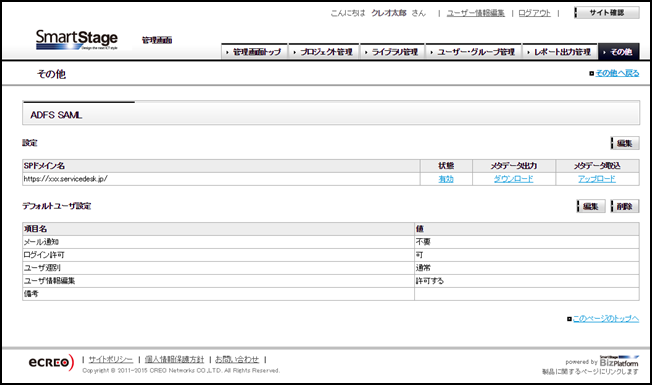The width and height of the screenshot is (652, 385).
Task: Click the 備考 row label
Action: 31,294
